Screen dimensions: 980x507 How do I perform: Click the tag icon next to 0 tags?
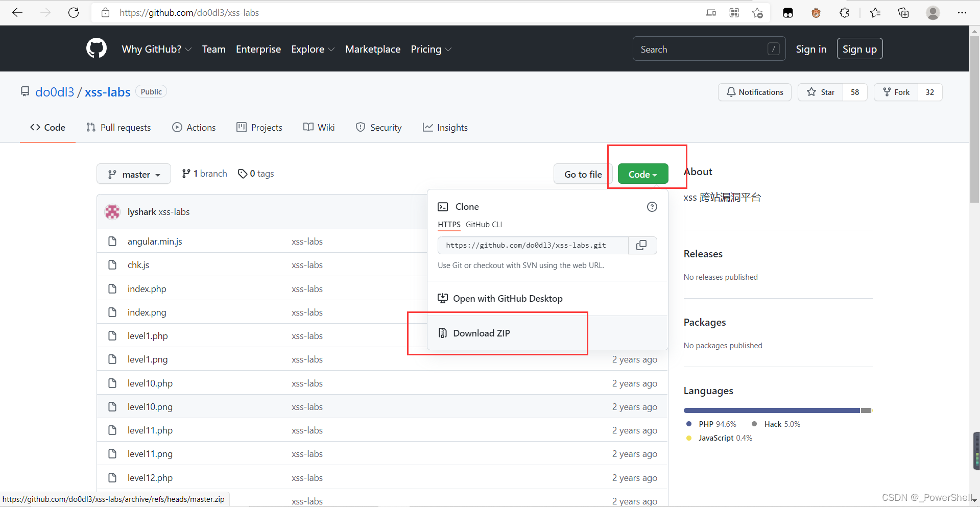pos(243,174)
